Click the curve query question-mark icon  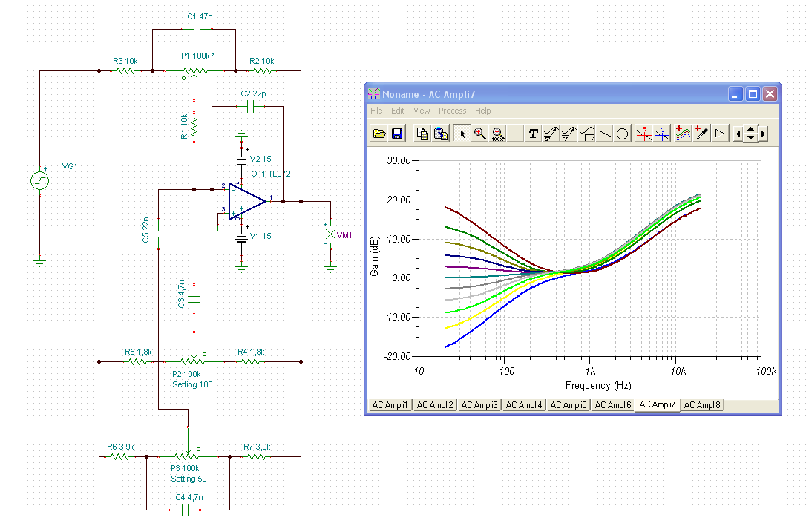coord(569,134)
